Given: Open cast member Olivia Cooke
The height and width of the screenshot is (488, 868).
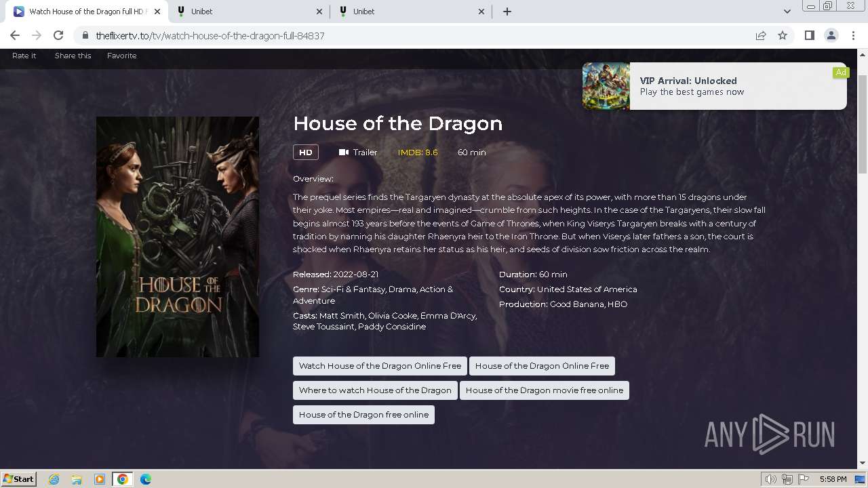Looking at the screenshot, I should coord(393,316).
